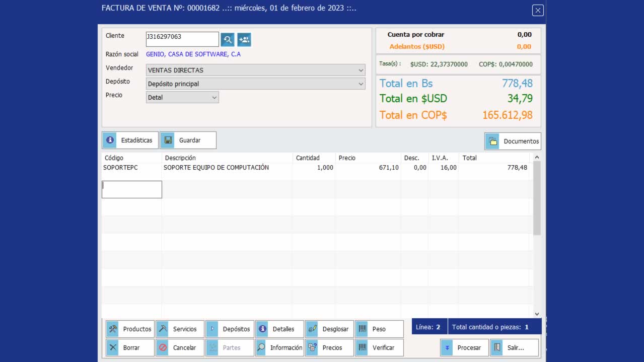The image size is (644, 362).
Task: Click the Desglosar pencil button
Action: click(x=329, y=329)
